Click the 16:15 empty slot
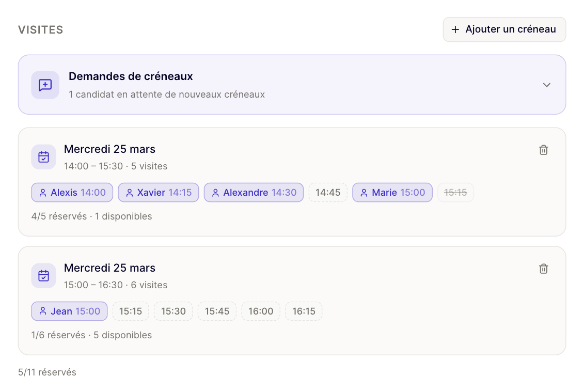The image size is (584, 392). pyautogui.click(x=304, y=311)
